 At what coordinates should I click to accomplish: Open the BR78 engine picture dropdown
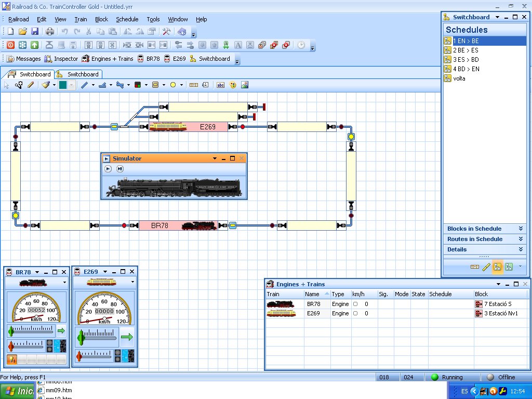tap(64, 283)
